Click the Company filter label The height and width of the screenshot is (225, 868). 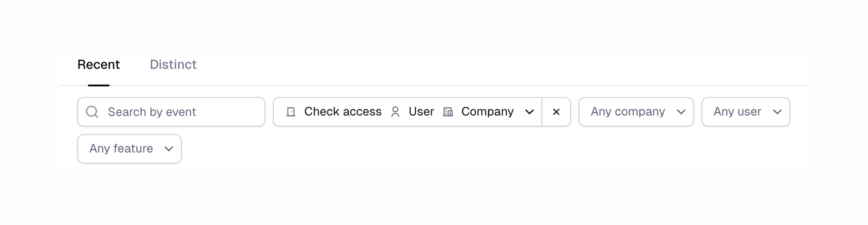tap(487, 112)
